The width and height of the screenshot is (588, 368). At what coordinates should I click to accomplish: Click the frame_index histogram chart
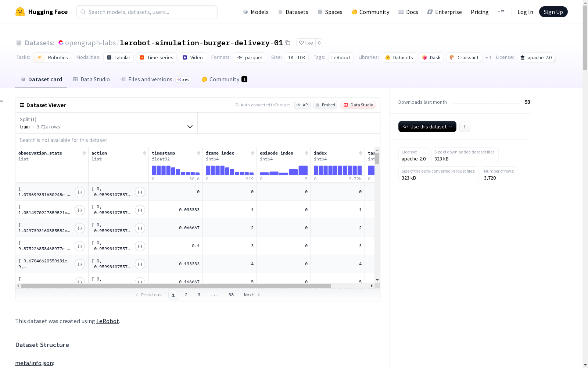pos(230,170)
